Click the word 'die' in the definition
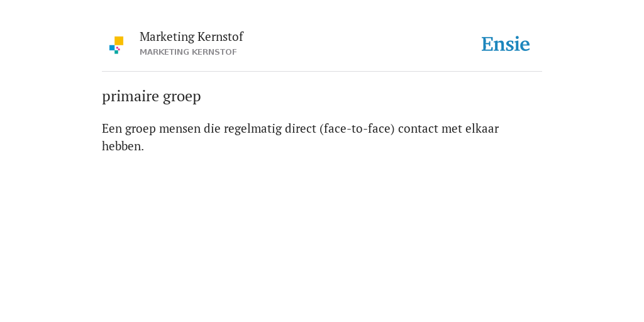The height and width of the screenshot is (322, 644). [x=212, y=128]
